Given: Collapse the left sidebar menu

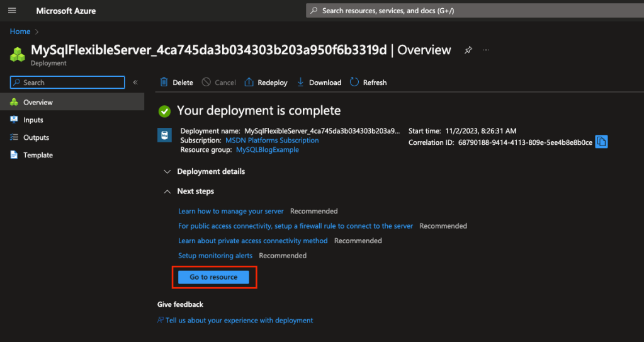Looking at the screenshot, I should click(x=135, y=83).
